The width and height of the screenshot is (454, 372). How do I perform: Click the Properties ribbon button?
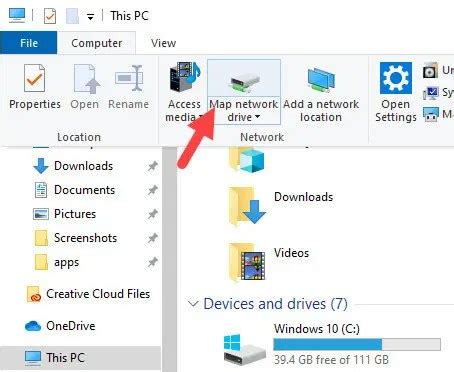(35, 87)
